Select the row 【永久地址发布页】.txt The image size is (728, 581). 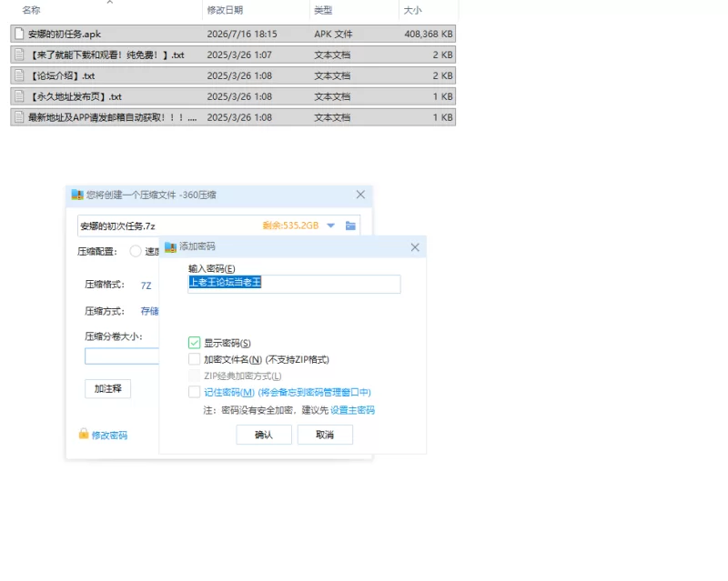click(x=233, y=96)
